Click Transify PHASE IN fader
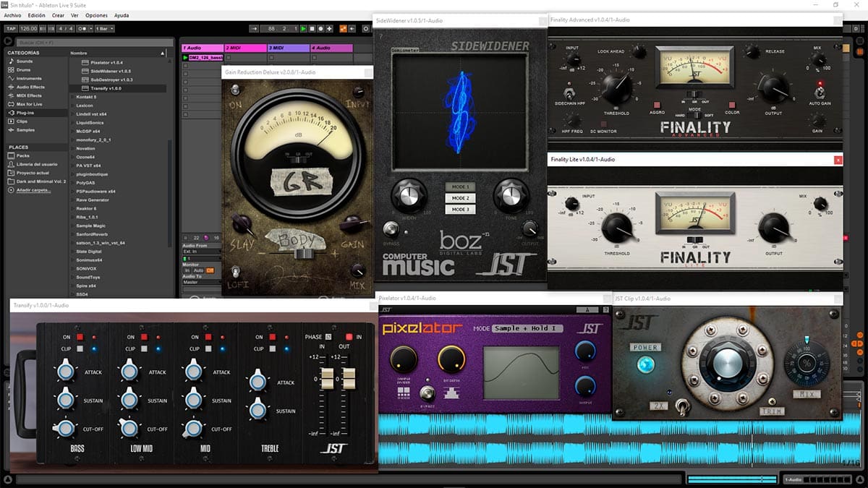 328,377
